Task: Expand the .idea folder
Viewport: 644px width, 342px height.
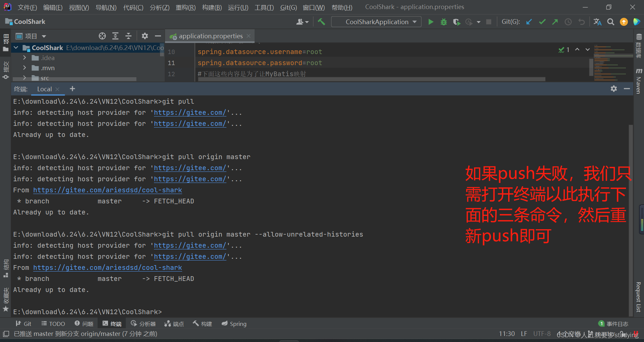Action: tap(24, 58)
